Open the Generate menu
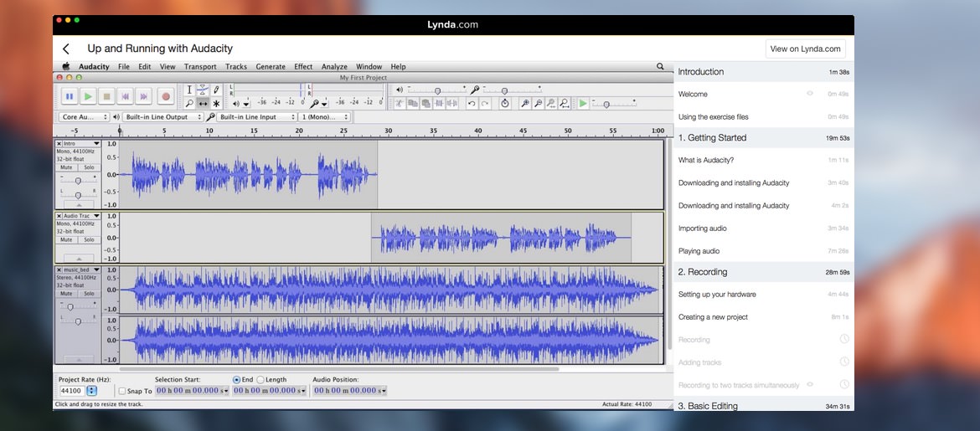The height and width of the screenshot is (431, 980). 271,67
